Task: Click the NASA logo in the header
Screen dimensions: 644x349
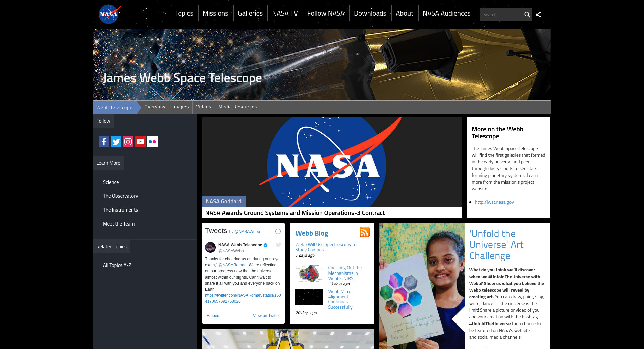Action: pyautogui.click(x=109, y=14)
